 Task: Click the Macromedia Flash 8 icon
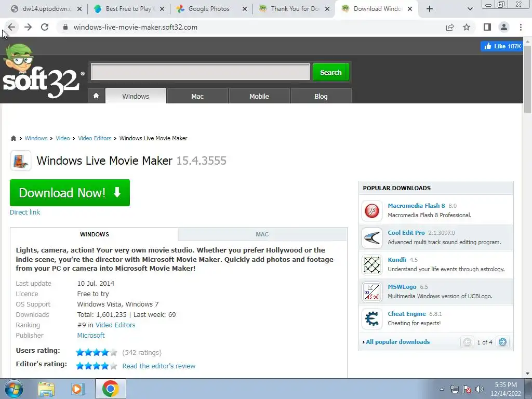tap(372, 211)
